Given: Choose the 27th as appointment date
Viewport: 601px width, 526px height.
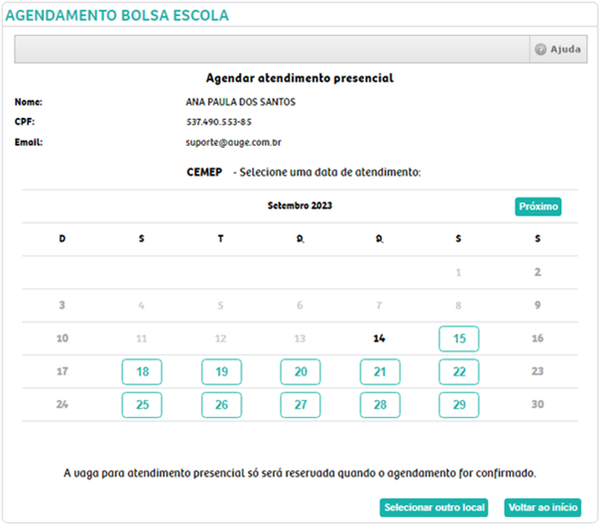Looking at the screenshot, I should [x=300, y=405].
